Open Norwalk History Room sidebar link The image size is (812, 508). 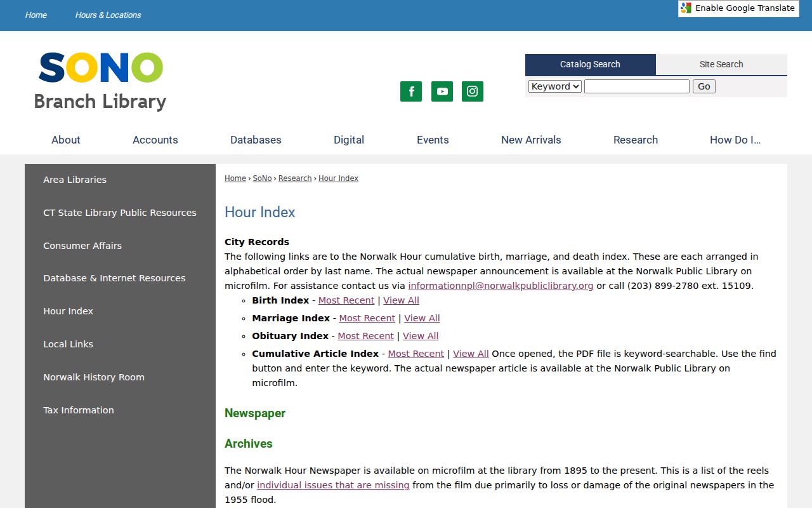pyautogui.click(x=121, y=377)
